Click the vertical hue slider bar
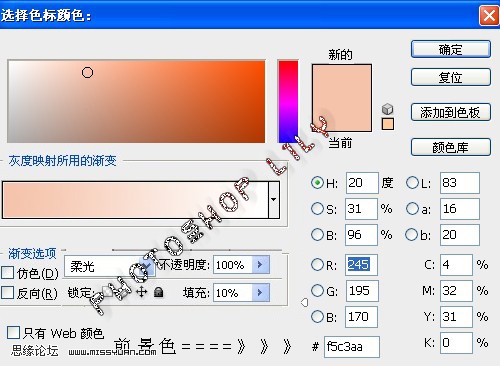The image size is (500, 366). 288,101
